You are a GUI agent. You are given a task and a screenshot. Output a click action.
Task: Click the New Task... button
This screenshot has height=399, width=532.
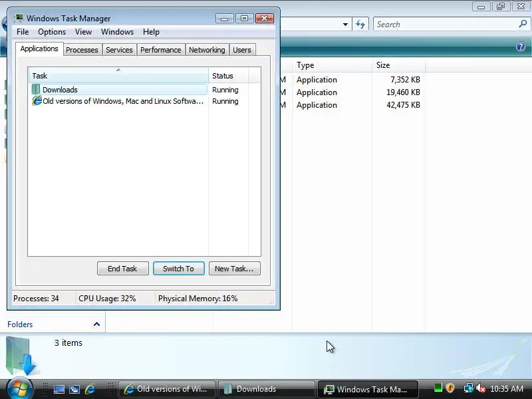pyautogui.click(x=235, y=269)
